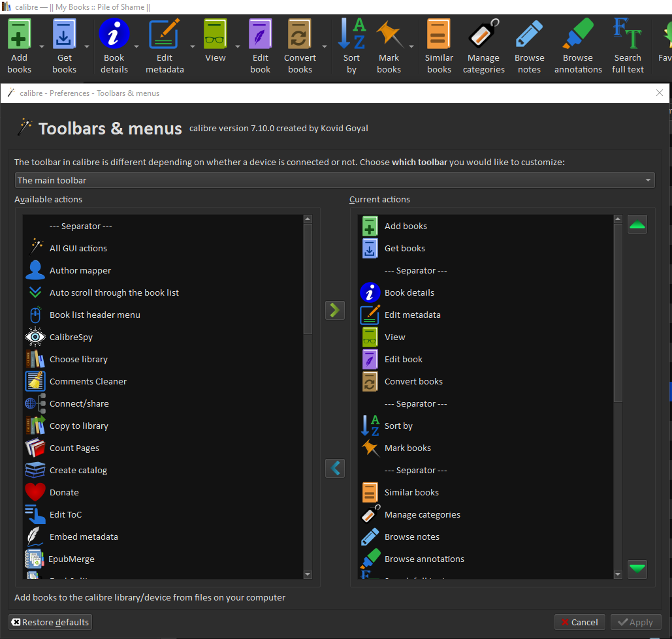Select Manage categories in current actions

click(486, 514)
